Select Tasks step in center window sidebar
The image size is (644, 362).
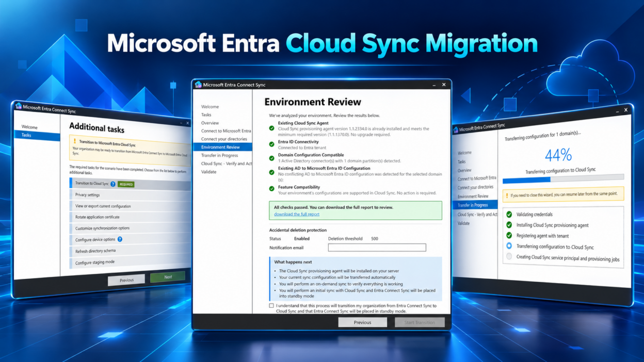click(x=206, y=114)
